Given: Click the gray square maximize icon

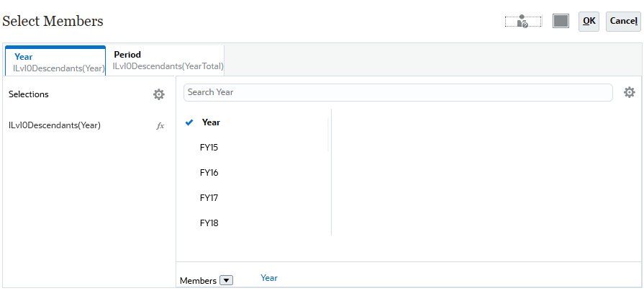Looking at the screenshot, I should coord(561,21).
